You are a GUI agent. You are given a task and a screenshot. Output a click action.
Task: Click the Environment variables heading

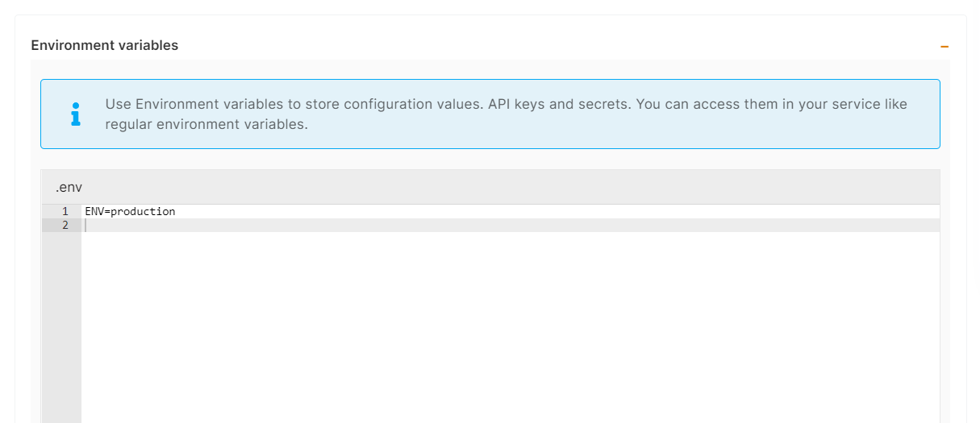click(104, 46)
